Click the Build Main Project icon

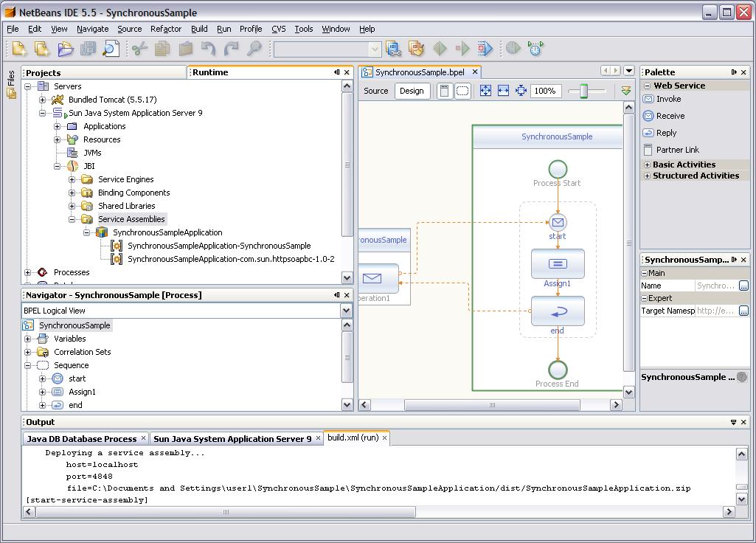coord(393,49)
